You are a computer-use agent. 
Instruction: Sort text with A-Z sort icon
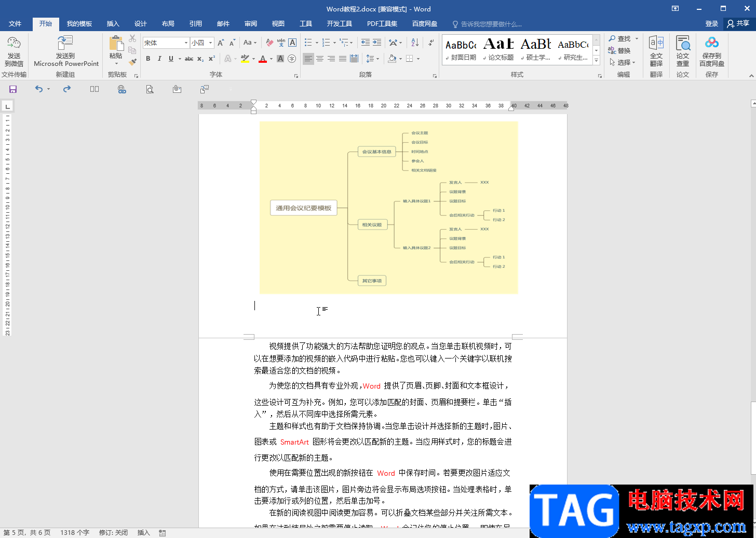coord(415,43)
